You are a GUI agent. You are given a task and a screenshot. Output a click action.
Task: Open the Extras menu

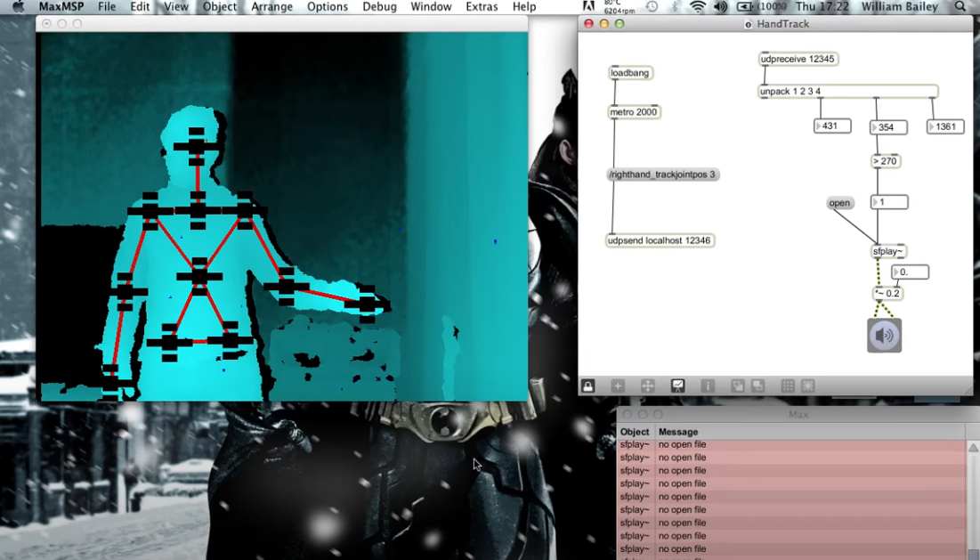point(482,7)
